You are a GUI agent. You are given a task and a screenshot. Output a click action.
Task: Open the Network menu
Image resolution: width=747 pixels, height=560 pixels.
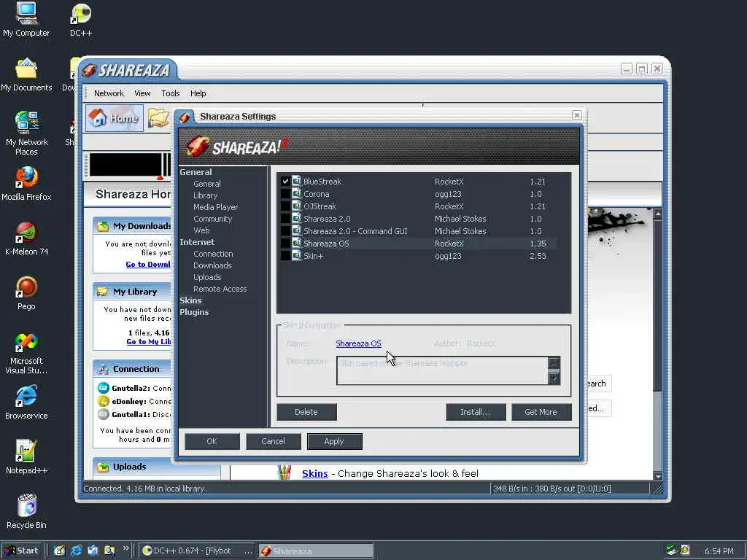(109, 93)
